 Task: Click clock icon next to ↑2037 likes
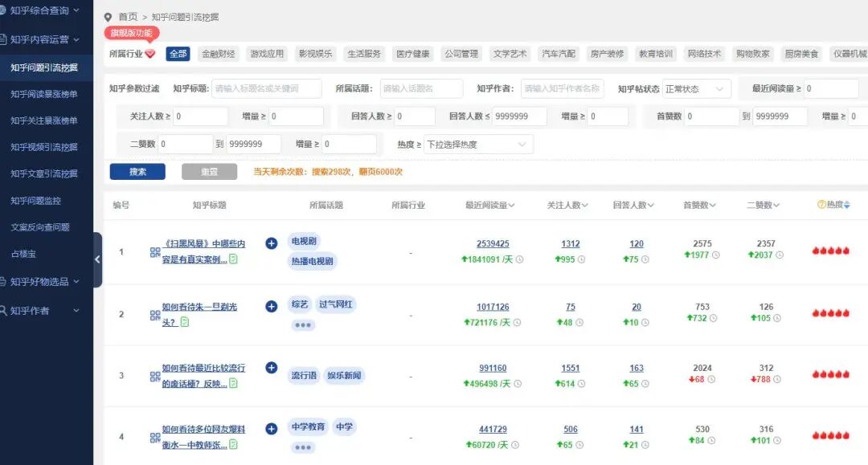point(780,255)
